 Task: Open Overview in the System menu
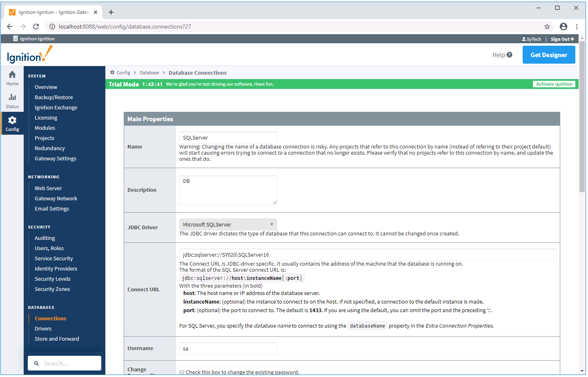(46, 87)
